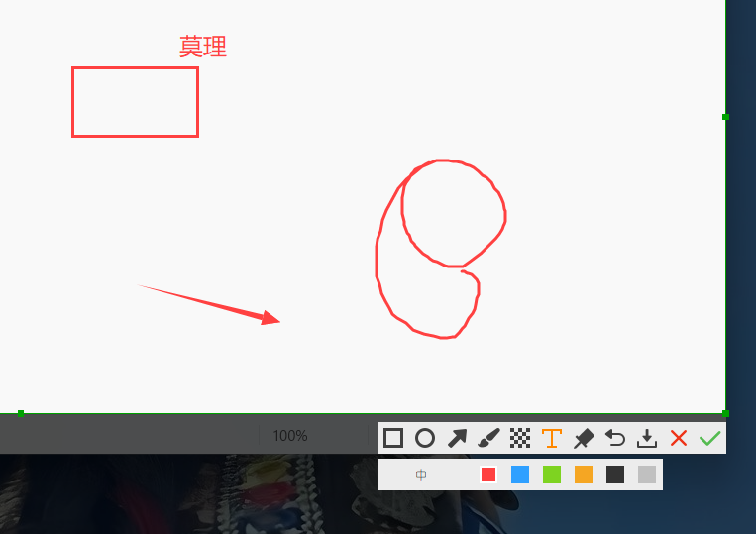
Task: Save the screenshot to file
Action: (x=647, y=438)
